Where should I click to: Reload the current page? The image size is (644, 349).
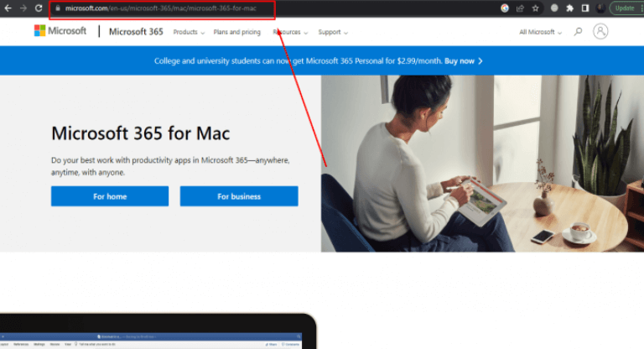click(x=39, y=8)
